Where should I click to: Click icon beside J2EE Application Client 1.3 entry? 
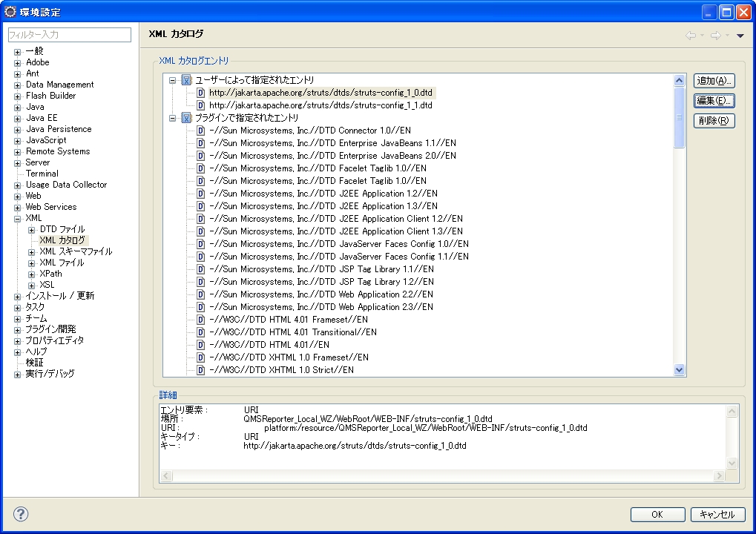pos(200,231)
